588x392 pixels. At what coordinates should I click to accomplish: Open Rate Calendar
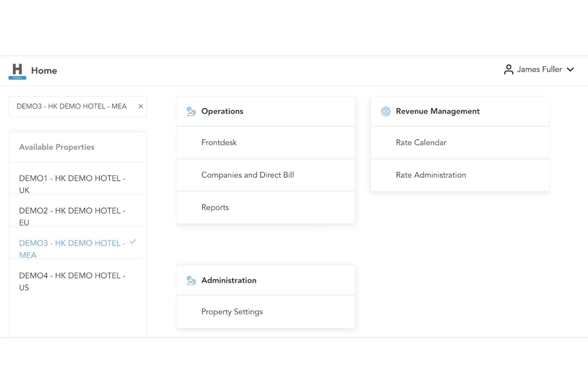(460, 143)
